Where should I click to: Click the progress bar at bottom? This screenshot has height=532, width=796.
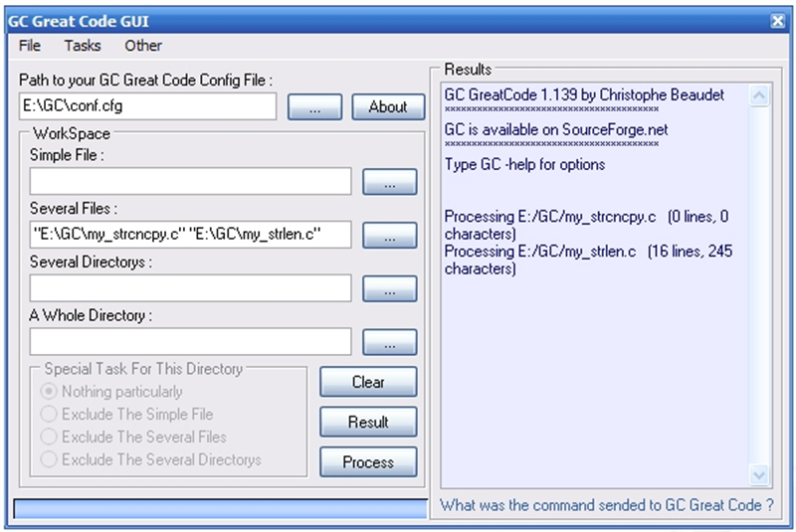[220, 509]
